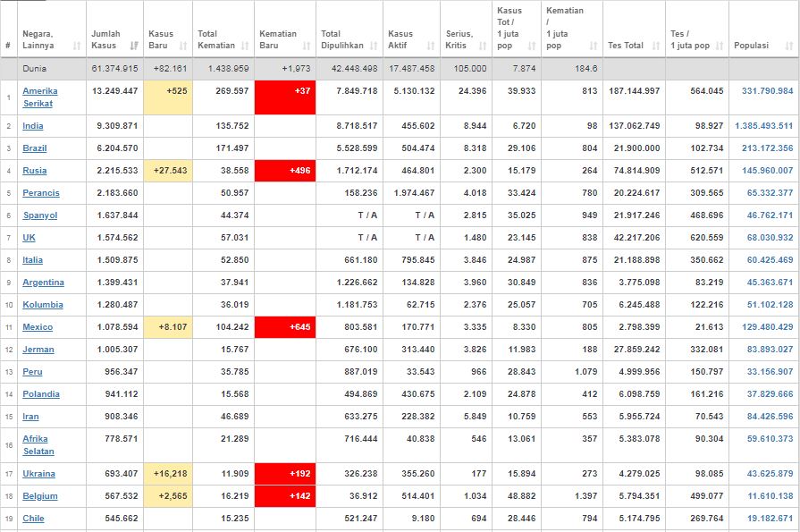Click Ukraina's +192 new deaths cell
Viewport: 800px width, 532px height.
point(285,474)
